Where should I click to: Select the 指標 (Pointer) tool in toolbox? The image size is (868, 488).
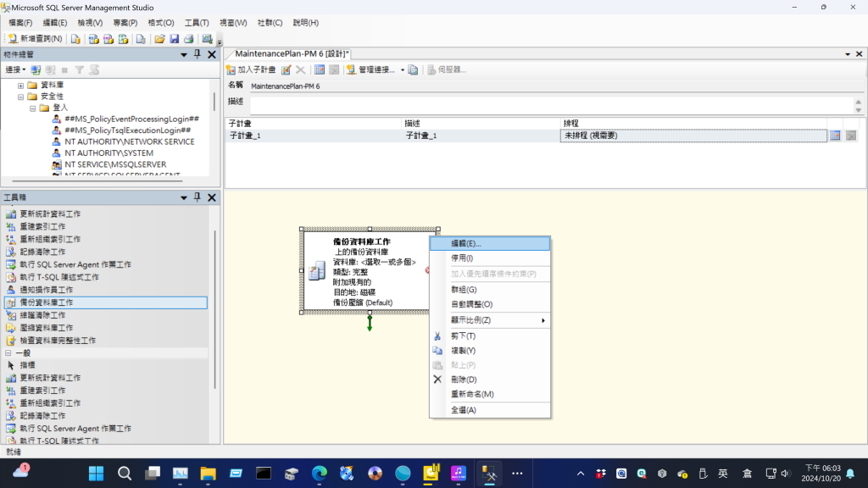27,365
